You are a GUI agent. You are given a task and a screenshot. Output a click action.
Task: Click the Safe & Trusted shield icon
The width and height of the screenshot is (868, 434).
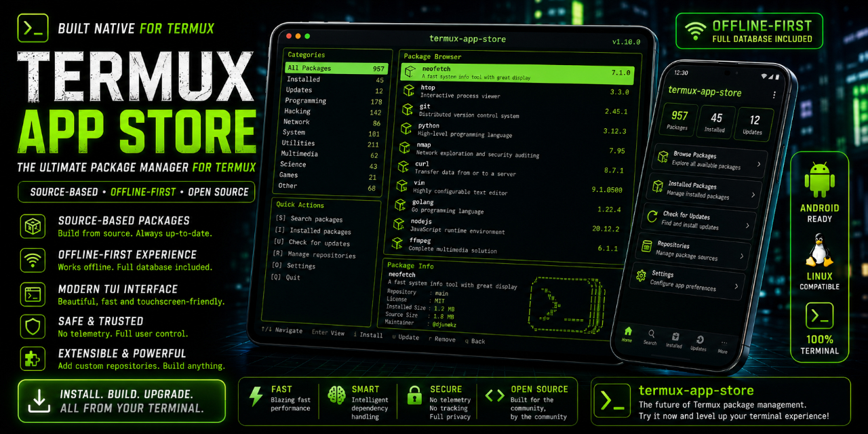tap(33, 327)
